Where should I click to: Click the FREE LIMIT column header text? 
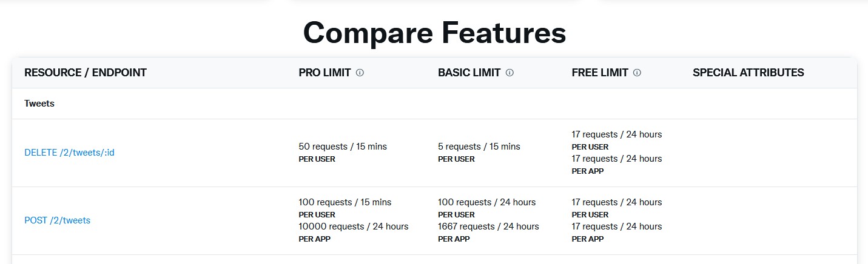(599, 73)
